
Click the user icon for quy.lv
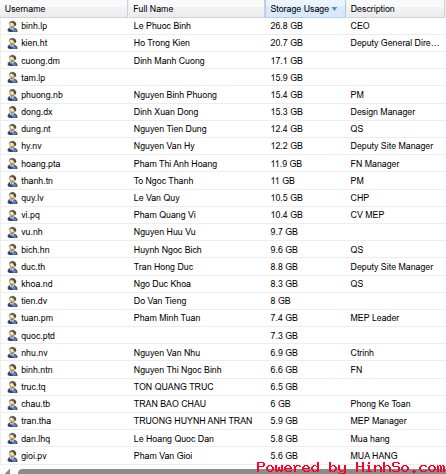coord(12,198)
